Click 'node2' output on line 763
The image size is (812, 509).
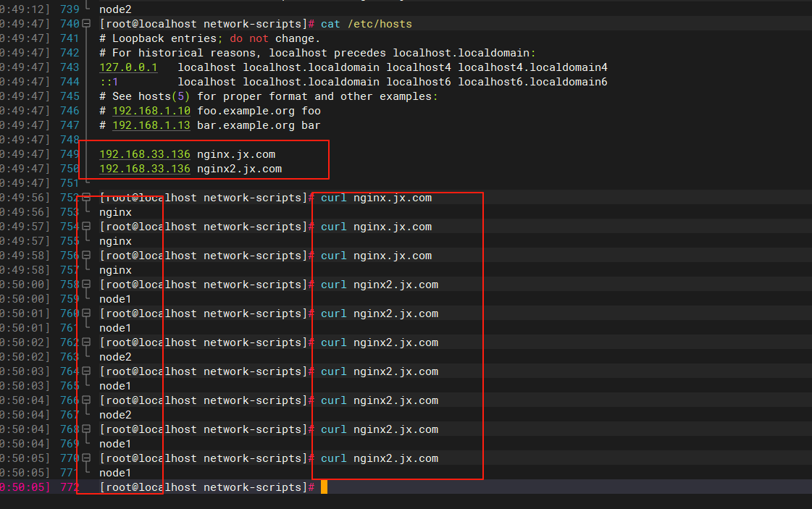(115, 357)
